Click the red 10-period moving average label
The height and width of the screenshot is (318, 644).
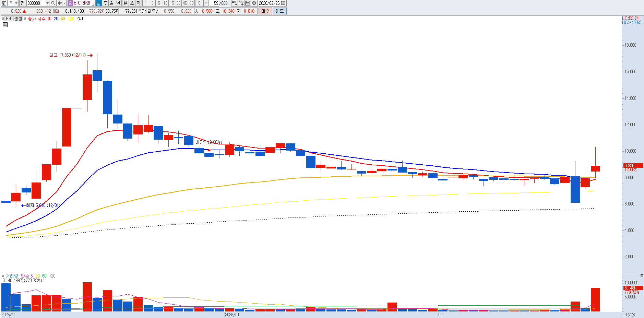coord(49,19)
